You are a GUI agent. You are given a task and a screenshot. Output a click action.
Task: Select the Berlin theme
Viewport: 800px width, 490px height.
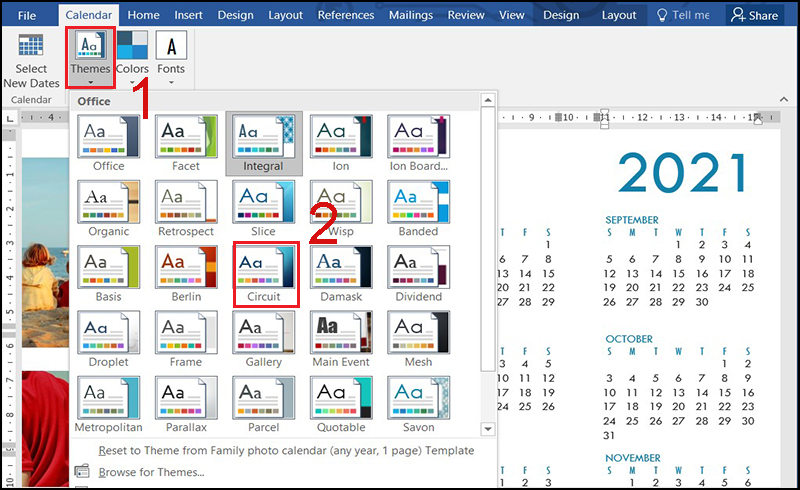point(186,275)
